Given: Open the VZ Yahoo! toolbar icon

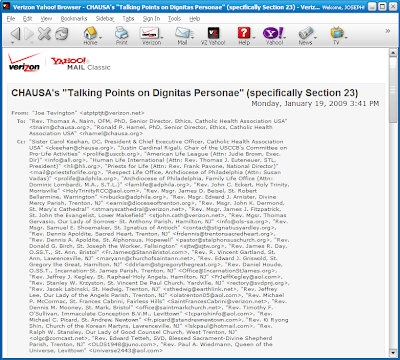Looking at the screenshot, I should tap(213, 36).
